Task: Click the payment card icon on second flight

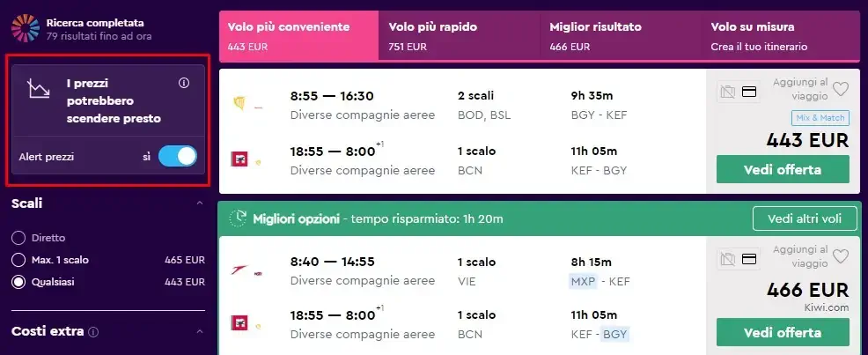Action: (x=748, y=259)
